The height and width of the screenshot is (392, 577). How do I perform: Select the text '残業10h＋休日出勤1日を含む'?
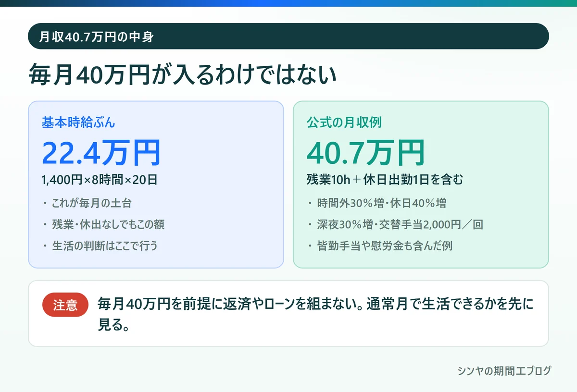pos(385,180)
